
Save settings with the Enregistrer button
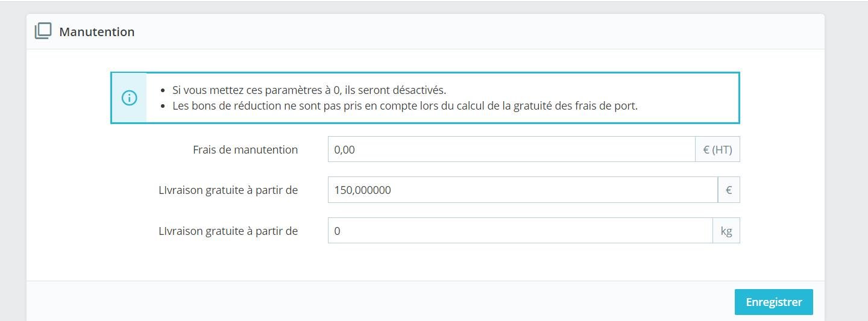pos(774,302)
